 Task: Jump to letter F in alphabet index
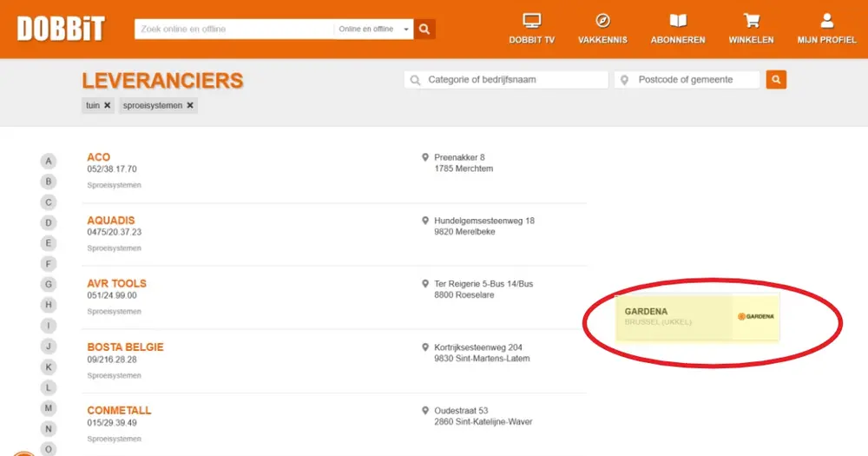(x=49, y=264)
